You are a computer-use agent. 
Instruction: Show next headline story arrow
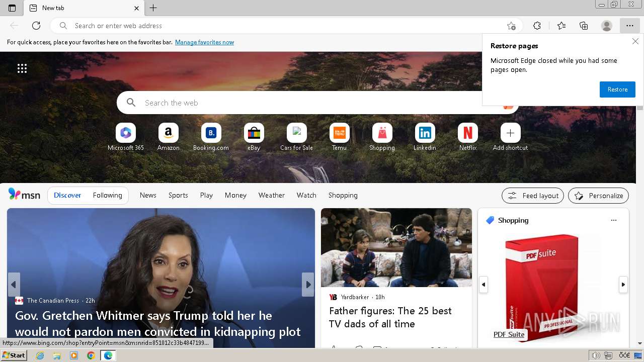pos(308,285)
